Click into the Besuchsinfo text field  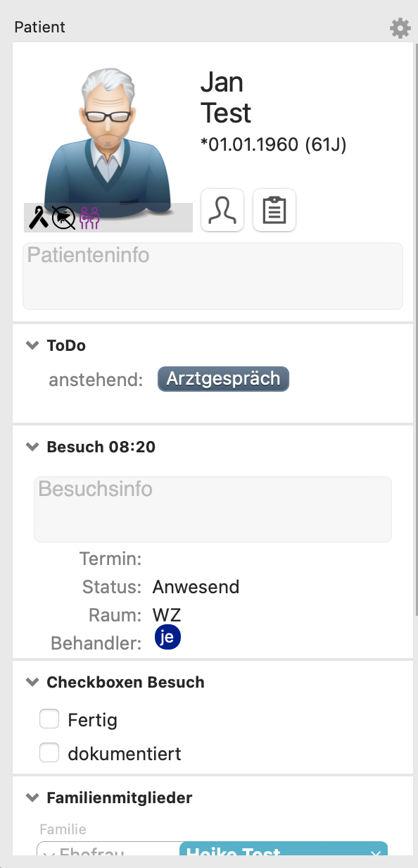[x=213, y=509]
